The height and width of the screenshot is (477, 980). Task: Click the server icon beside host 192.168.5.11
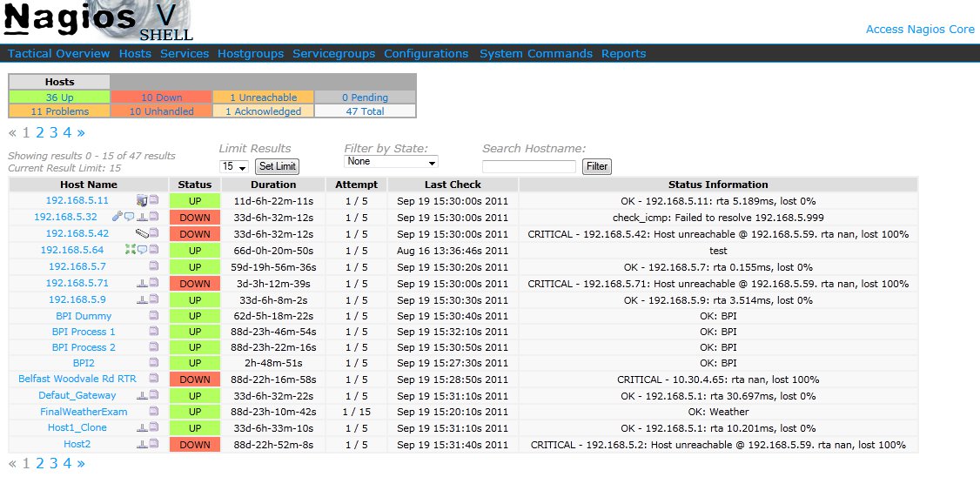[x=142, y=201]
